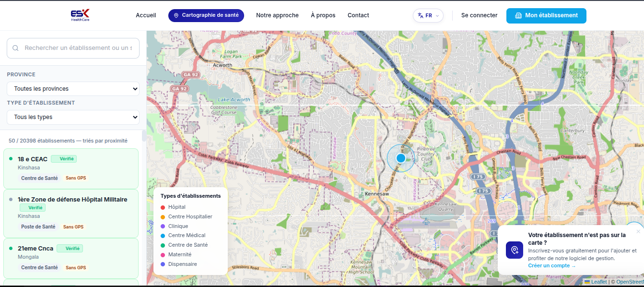Go to Accueil page
The image size is (644, 287).
pos(146,15)
